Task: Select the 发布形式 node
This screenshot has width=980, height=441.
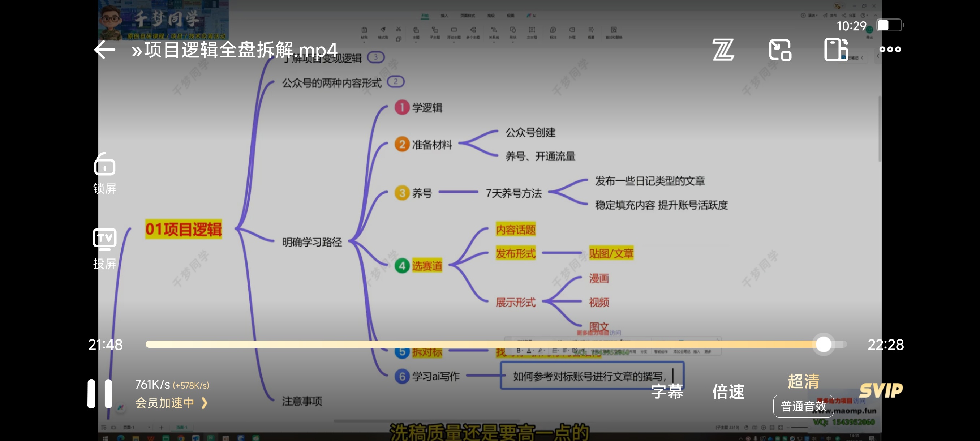Action: coord(516,253)
